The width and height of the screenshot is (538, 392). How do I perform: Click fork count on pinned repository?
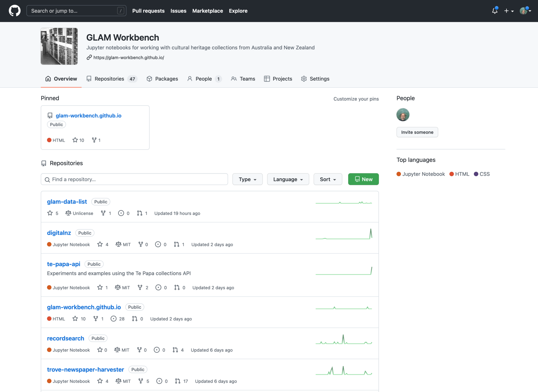coord(96,140)
